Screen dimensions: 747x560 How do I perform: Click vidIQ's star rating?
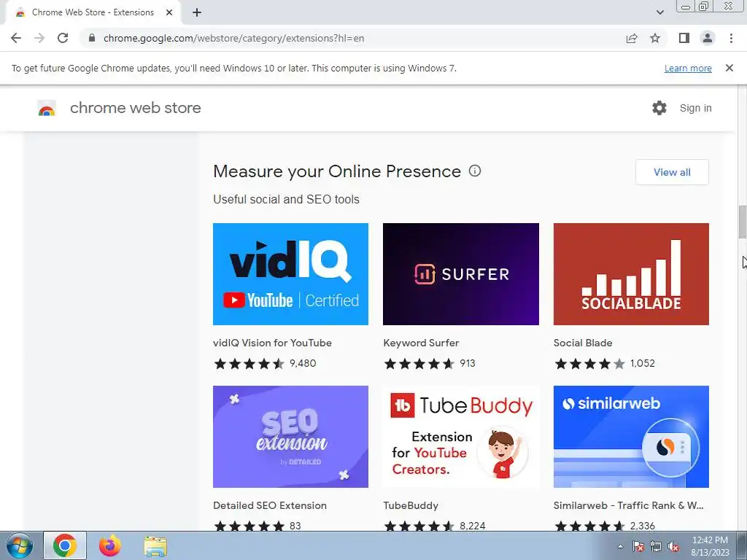click(x=249, y=364)
